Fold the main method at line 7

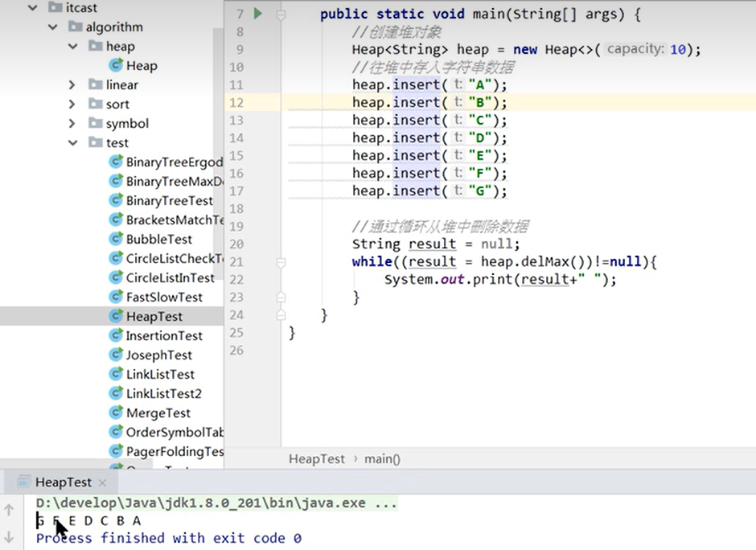pos(281,14)
